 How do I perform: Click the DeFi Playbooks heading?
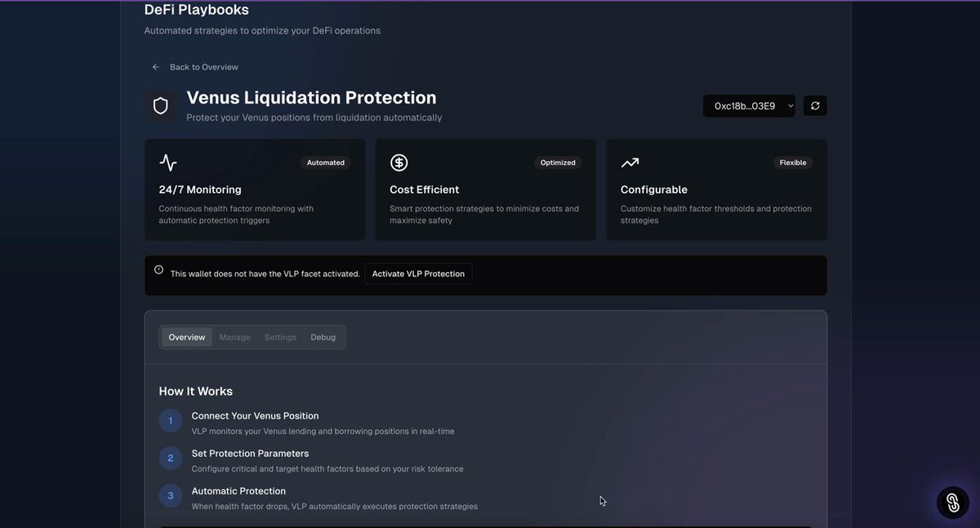[x=197, y=10]
